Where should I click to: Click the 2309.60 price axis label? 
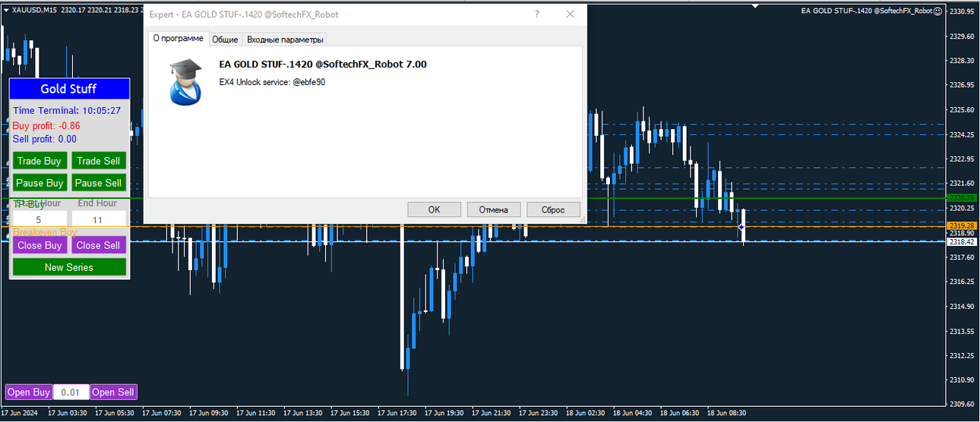click(963, 405)
